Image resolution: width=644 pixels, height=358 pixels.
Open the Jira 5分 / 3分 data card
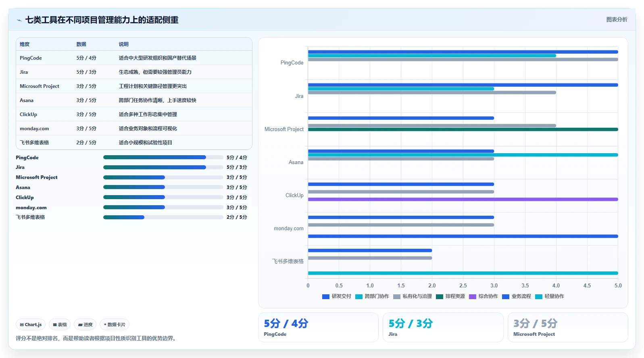pos(443,327)
